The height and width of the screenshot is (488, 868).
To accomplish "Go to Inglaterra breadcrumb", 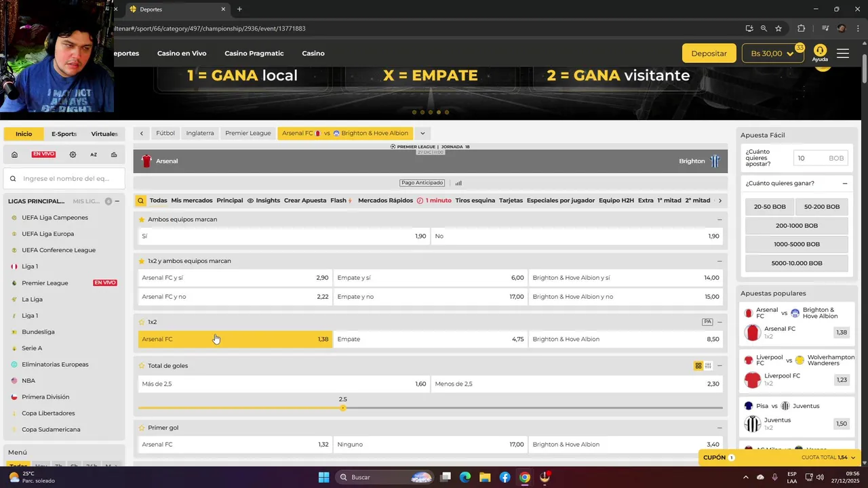I will point(200,134).
